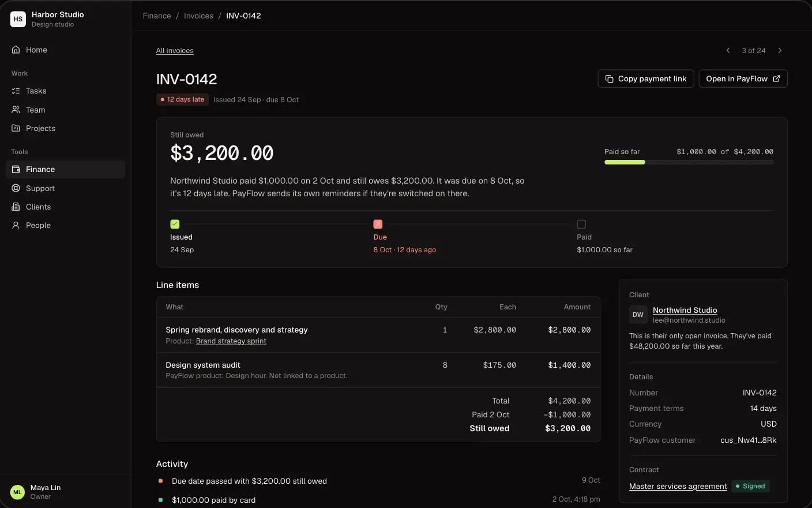Open Home in the sidebar
The height and width of the screenshot is (508, 812).
(x=65, y=50)
